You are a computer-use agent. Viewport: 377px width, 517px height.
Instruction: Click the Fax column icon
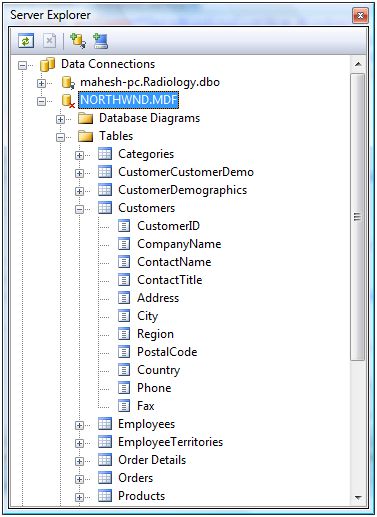124,406
